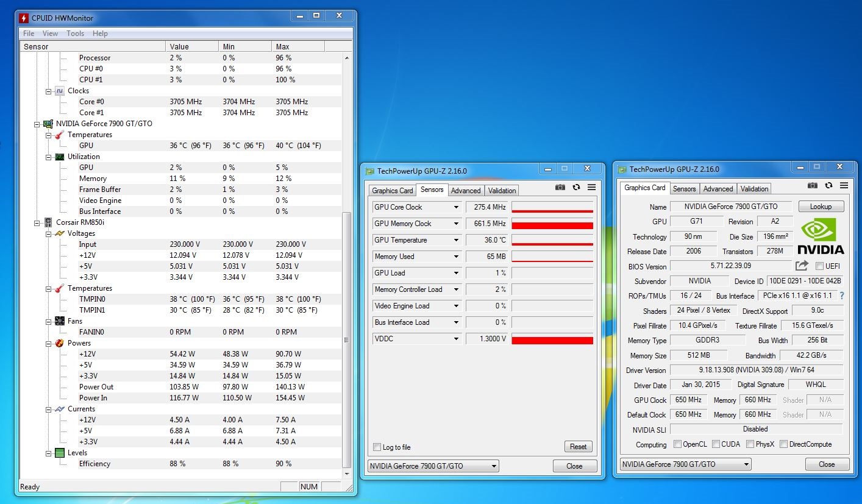862x504 pixels.
Task: Open the View menu in HWMonitor
Action: coord(51,34)
